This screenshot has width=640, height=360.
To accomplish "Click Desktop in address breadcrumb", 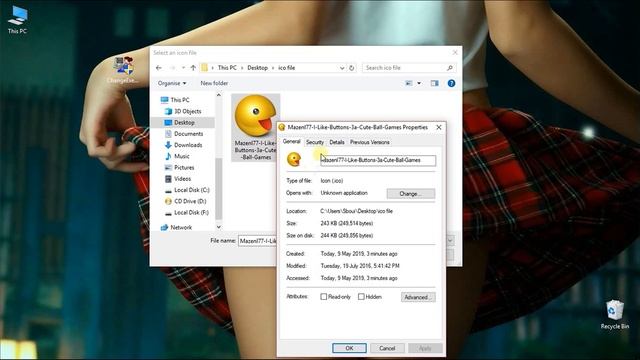I will 258,68.
